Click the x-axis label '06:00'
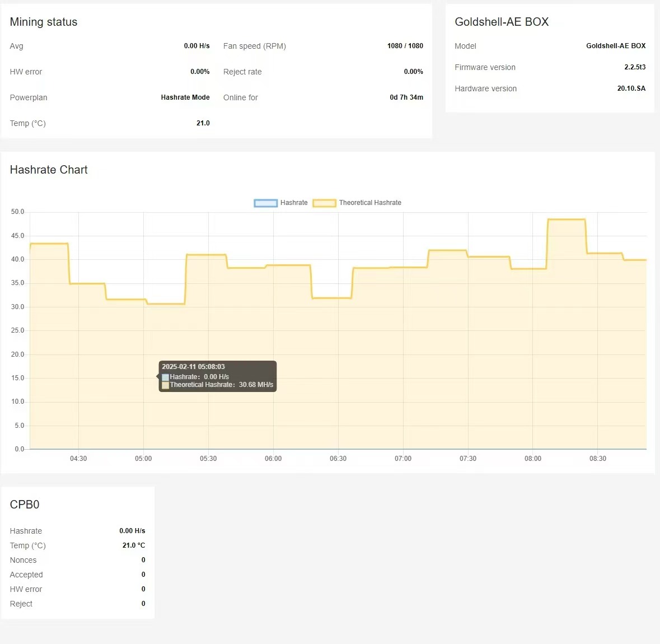 pos(273,459)
